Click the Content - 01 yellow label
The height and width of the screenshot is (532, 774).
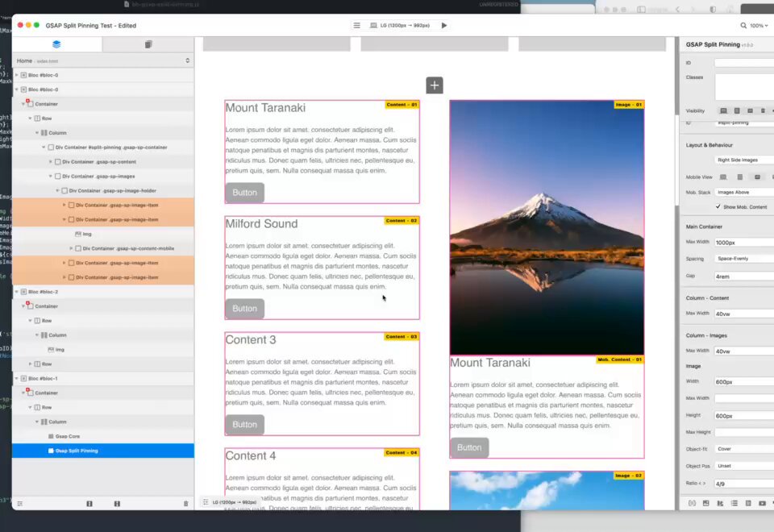[x=402, y=105]
